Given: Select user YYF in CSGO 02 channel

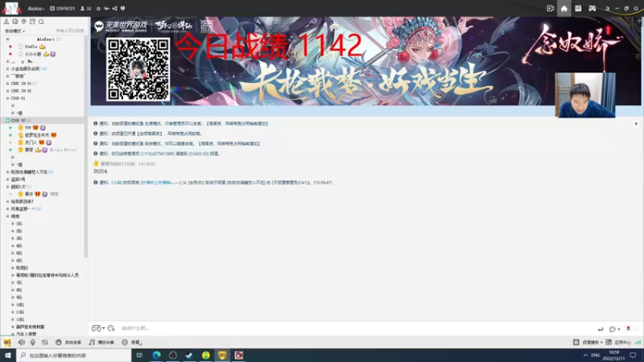Looking at the screenshot, I should coord(27,128).
